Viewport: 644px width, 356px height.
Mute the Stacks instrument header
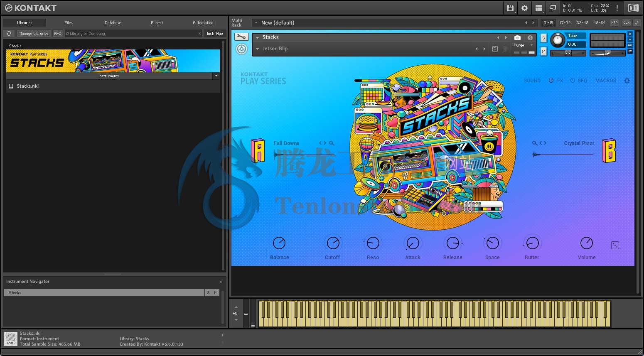[x=543, y=51]
